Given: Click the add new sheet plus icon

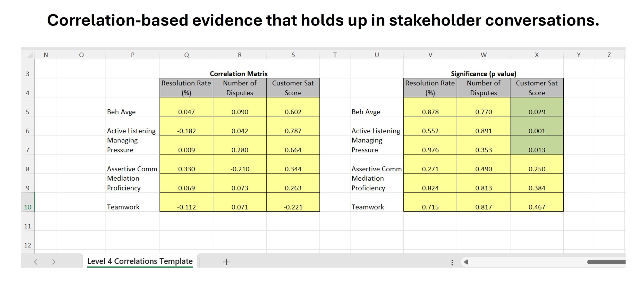Looking at the screenshot, I should pos(226,262).
